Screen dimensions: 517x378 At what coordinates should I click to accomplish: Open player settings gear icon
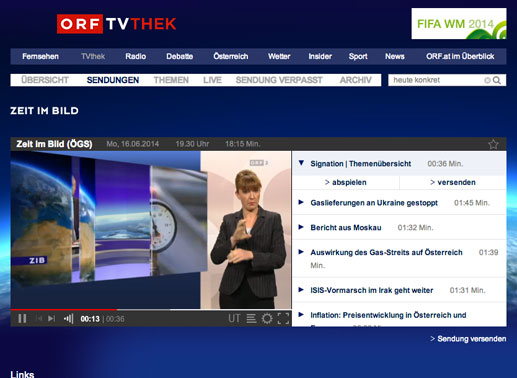pyautogui.click(x=267, y=319)
